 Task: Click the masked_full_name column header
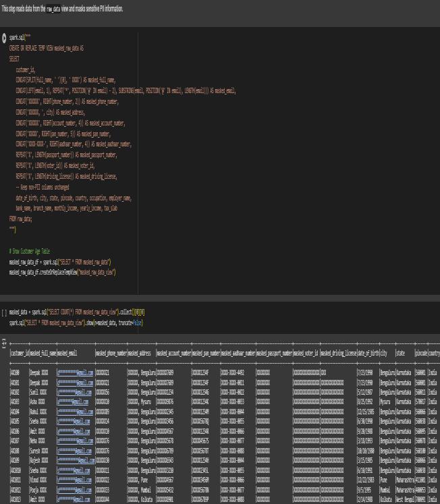[43, 354]
